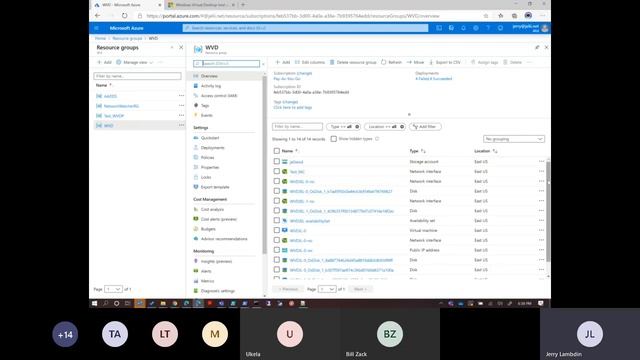This screenshot has width=640, height=360.
Task: Open more options for the storage account row
Action: [x=541, y=161]
